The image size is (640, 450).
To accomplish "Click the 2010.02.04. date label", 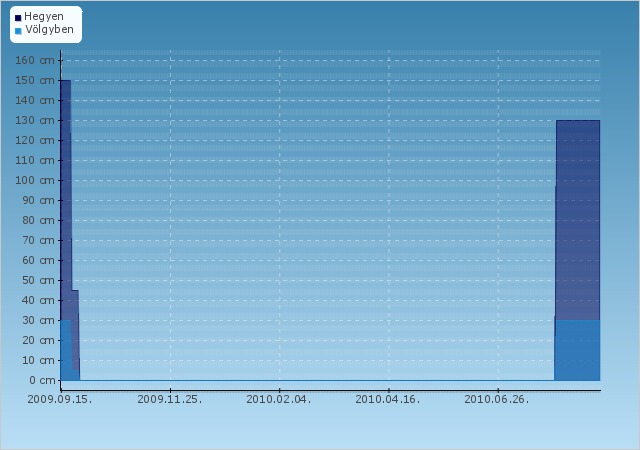I will tap(279, 399).
